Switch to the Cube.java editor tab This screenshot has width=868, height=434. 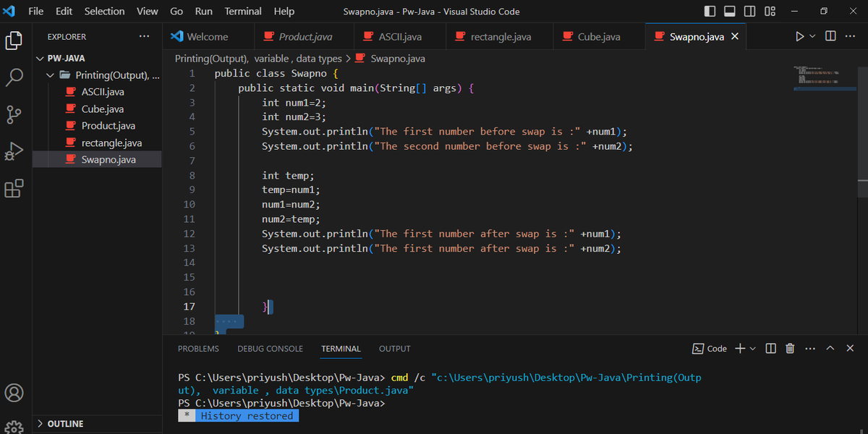point(598,37)
